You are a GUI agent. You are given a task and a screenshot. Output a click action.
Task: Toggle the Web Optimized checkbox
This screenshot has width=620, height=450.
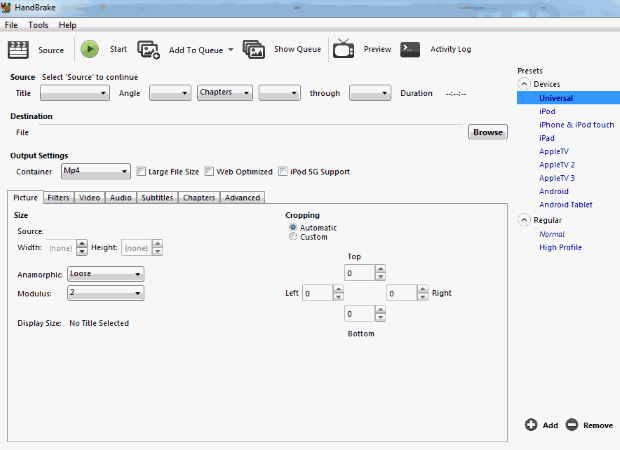tap(210, 172)
